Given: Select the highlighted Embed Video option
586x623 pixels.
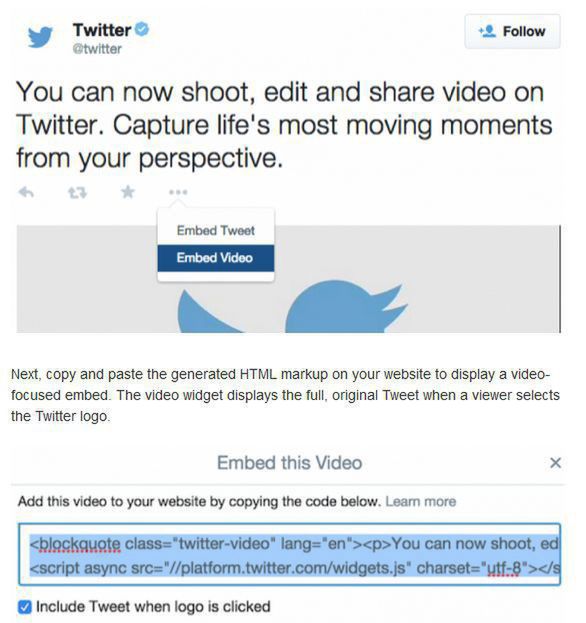Looking at the screenshot, I should (x=216, y=258).
